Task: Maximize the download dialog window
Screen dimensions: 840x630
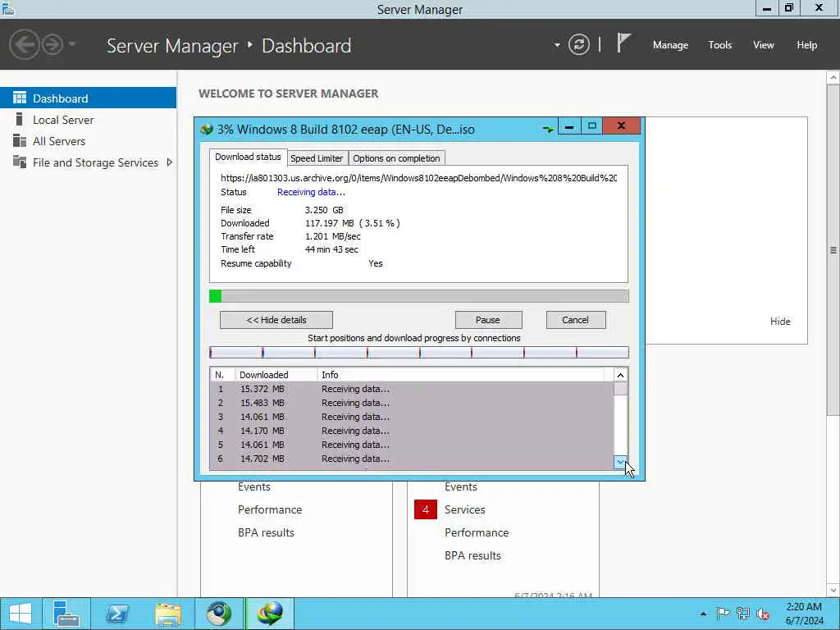Action: tap(592, 126)
